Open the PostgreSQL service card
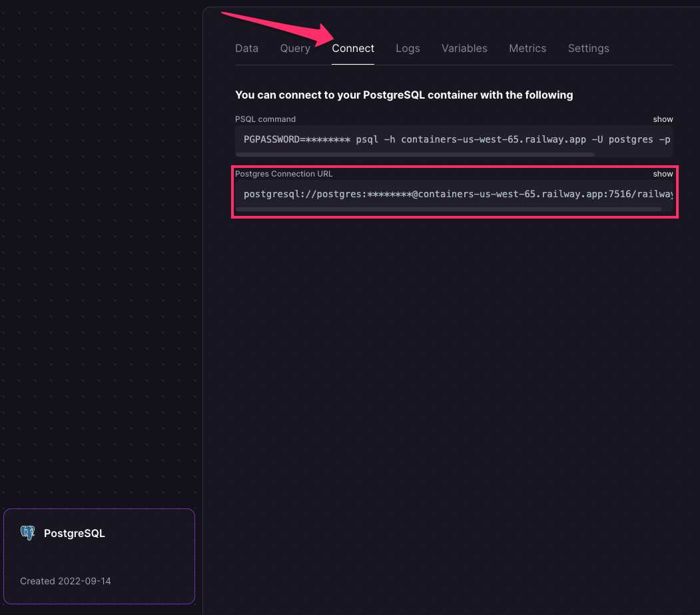This screenshot has height=615, width=700. coord(99,556)
